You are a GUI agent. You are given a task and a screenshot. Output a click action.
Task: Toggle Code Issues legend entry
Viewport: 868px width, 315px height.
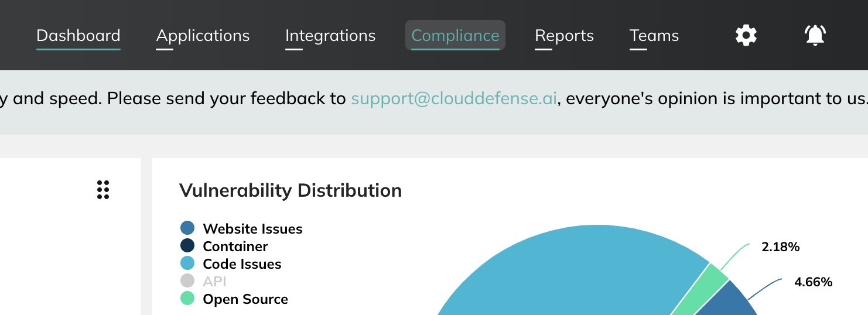[x=231, y=263]
